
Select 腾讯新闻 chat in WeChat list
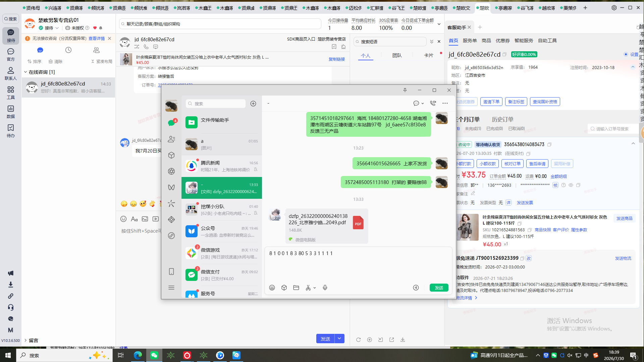(x=222, y=166)
